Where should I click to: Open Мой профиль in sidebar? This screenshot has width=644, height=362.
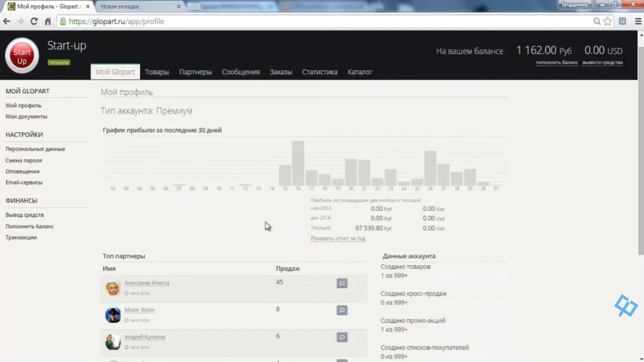click(x=23, y=106)
